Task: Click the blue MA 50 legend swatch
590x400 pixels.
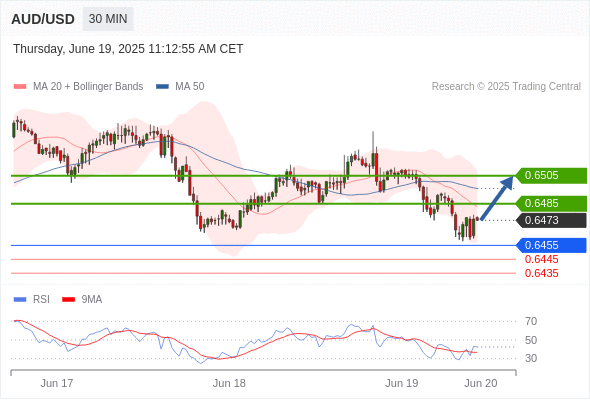Action: pyautogui.click(x=162, y=87)
